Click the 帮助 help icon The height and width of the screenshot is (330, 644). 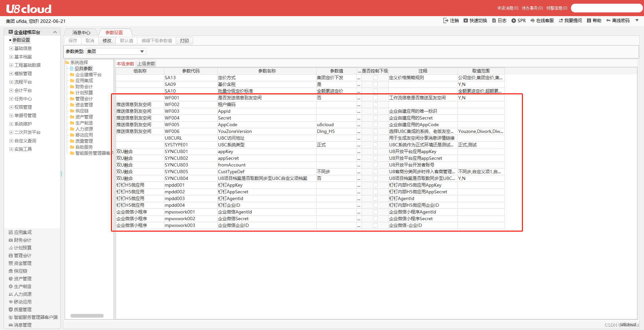click(x=594, y=20)
